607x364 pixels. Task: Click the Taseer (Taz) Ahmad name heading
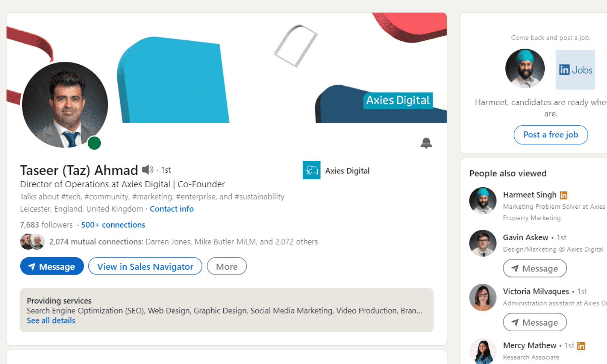click(79, 170)
